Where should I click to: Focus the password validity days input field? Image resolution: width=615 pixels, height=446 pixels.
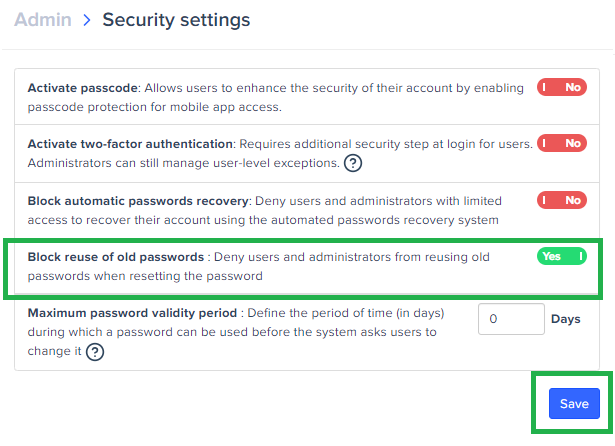coord(510,320)
